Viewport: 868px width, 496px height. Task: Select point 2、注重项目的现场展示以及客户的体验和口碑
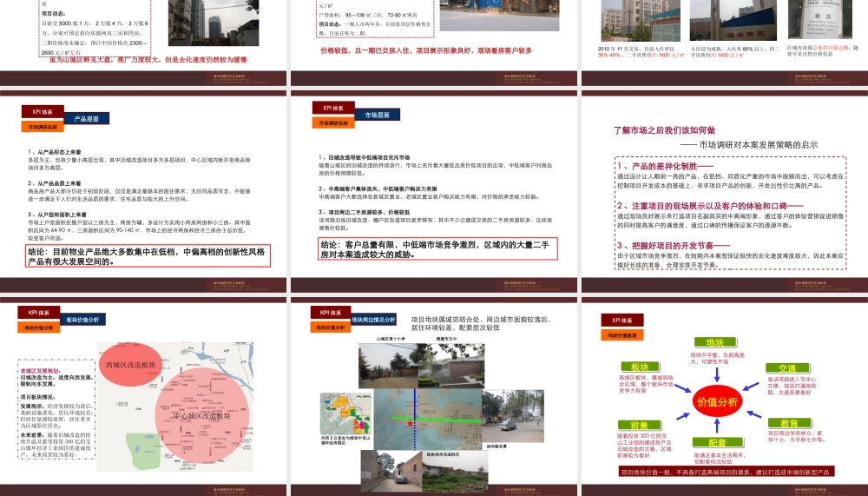[x=710, y=206]
